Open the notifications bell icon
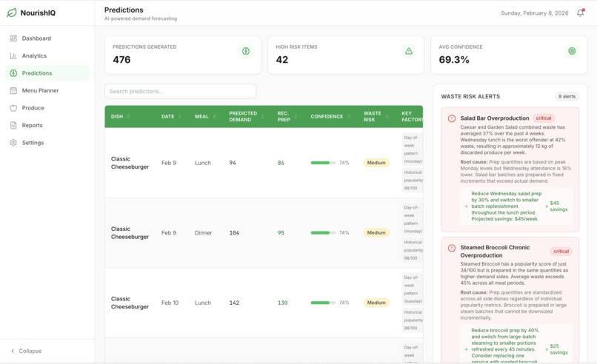Image resolution: width=597 pixels, height=364 pixels. 580,13
